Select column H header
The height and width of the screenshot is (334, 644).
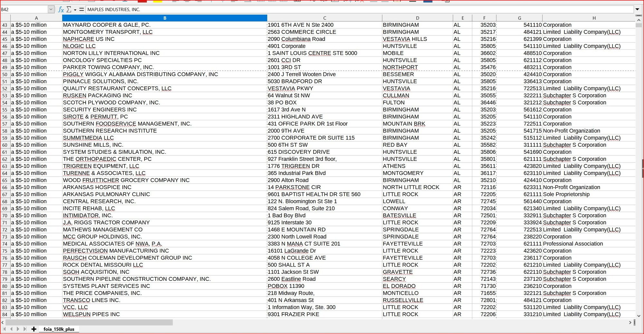[593, 18]
